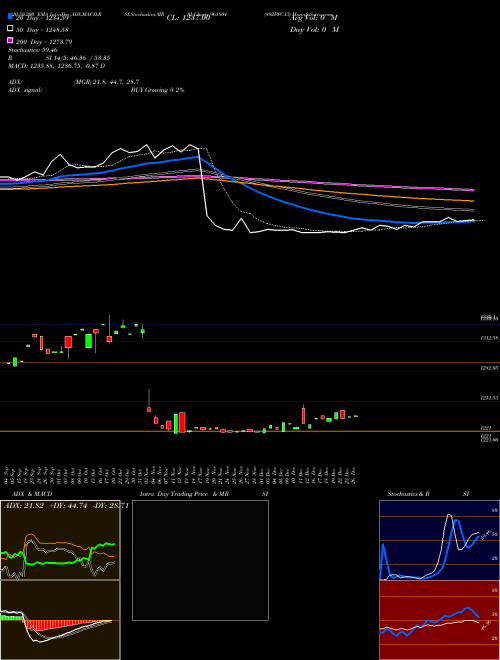
Task: Click the magenta 200 Day EMA legend swatch
Action: [11, 40]
